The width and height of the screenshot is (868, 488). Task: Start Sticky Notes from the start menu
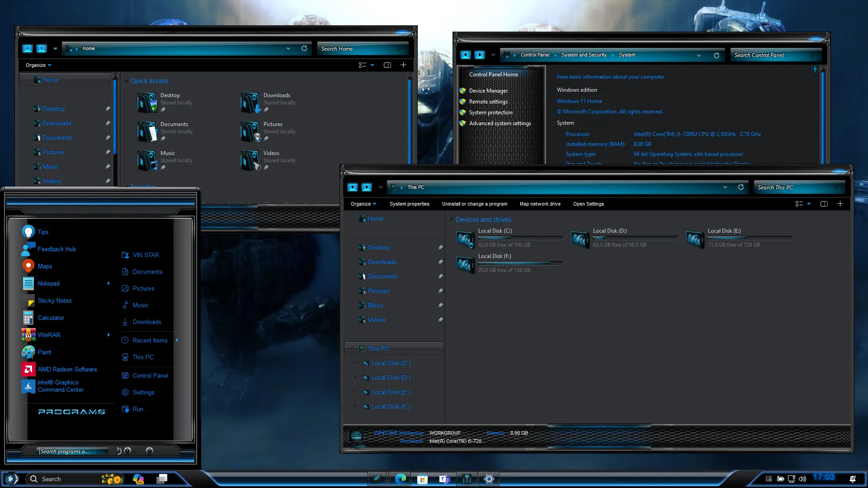point(54,300)
